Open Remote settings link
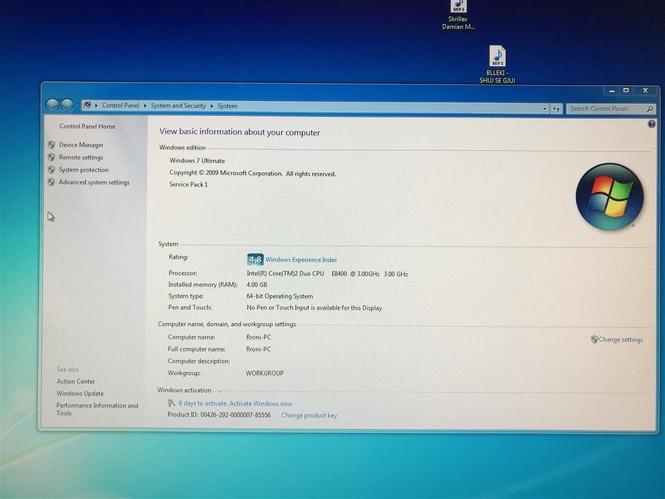 pyautogui.click(x=81, y=157)
